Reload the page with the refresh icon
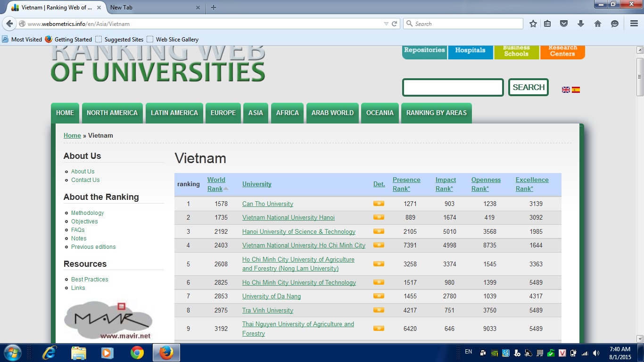 point(395,24)
